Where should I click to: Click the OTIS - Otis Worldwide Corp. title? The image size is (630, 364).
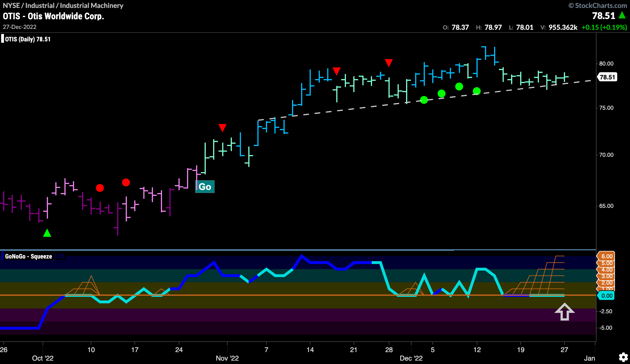(53, 16)
